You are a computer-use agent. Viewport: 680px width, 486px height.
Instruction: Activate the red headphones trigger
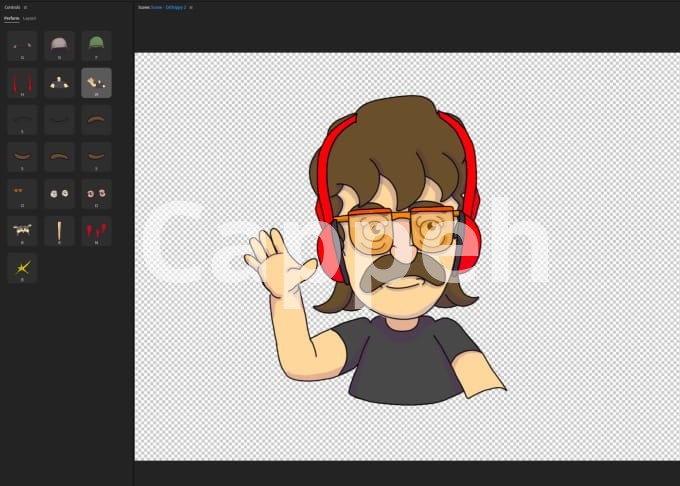click(22, 82)
